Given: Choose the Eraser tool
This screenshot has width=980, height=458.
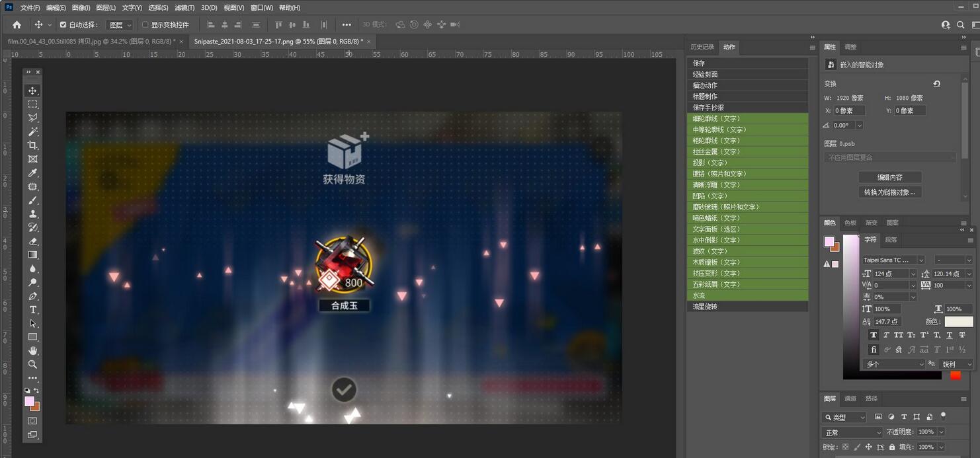Looking at the screenshot, I should [x=32, y=241].
